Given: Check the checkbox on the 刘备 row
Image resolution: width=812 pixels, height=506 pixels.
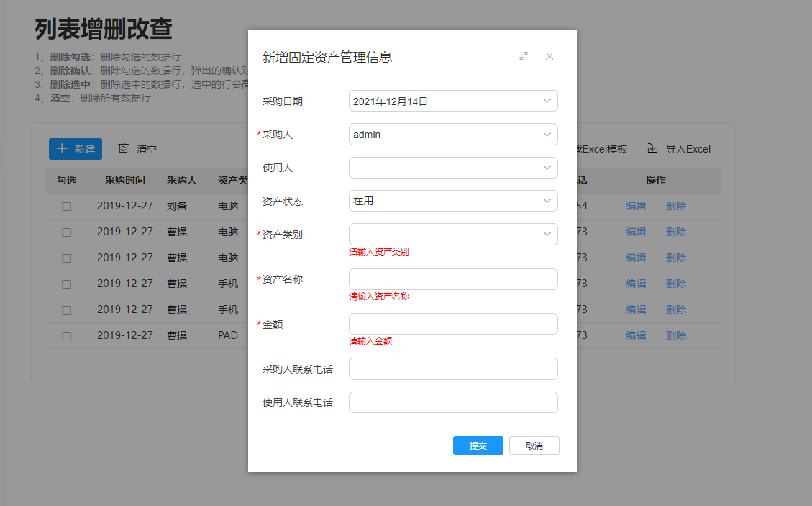Looking at the screenshot, I should pos(67,206).
